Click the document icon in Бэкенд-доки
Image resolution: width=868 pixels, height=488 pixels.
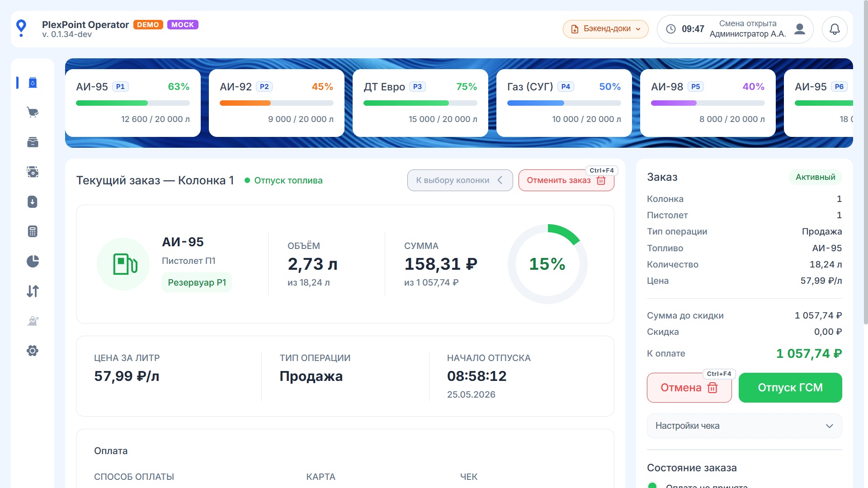point(575,29)
